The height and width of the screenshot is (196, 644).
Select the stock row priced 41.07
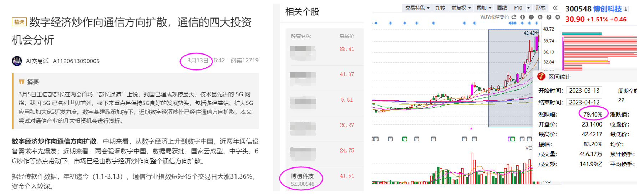[324, 78]
